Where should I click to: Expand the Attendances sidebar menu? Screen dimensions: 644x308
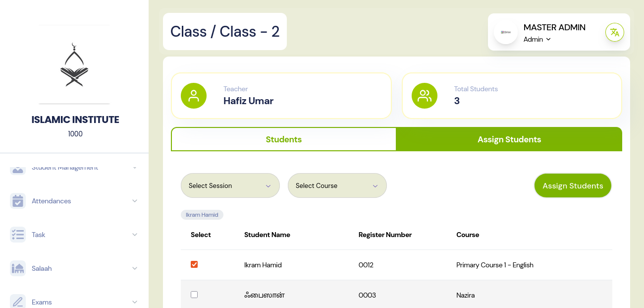(x=134, y=201)
